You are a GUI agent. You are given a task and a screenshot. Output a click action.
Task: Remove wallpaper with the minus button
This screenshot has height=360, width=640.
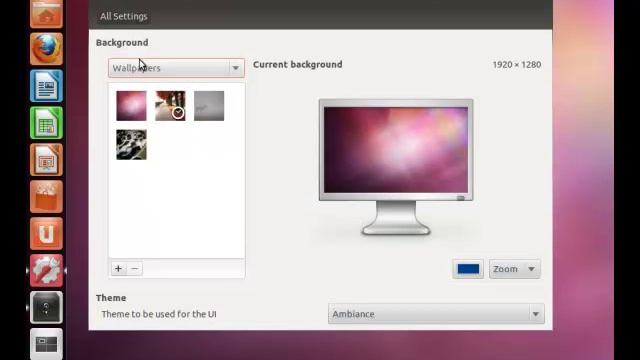click(x=135, y=269)
